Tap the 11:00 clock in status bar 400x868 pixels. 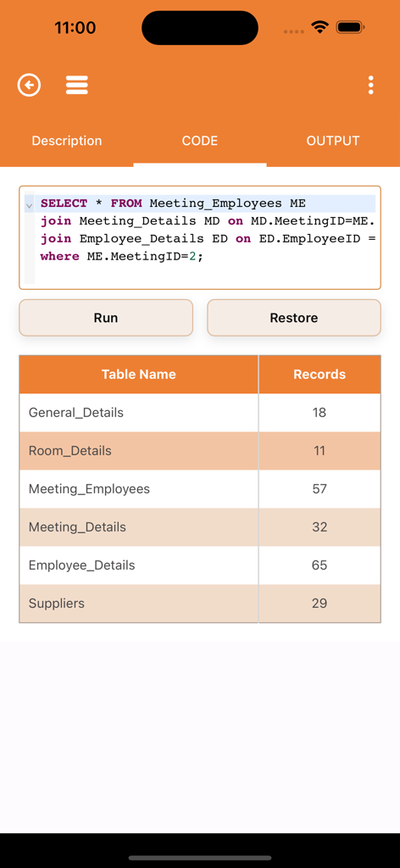click(x=75, y=28)
